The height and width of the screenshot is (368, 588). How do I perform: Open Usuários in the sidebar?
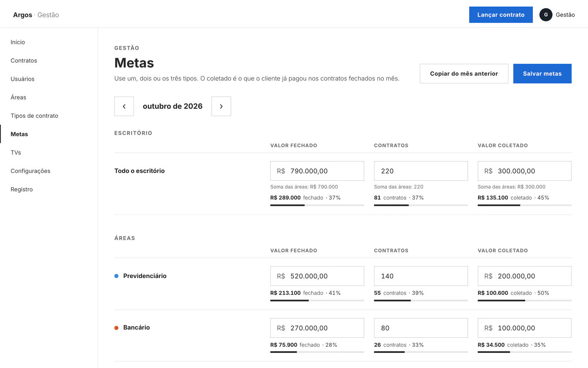(49, 79)
